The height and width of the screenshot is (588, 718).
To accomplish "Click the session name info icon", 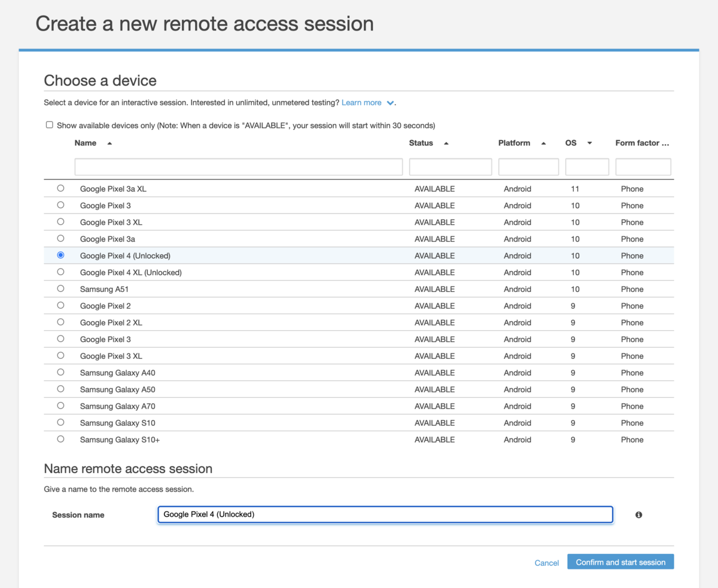I will [x=638, y=515].
